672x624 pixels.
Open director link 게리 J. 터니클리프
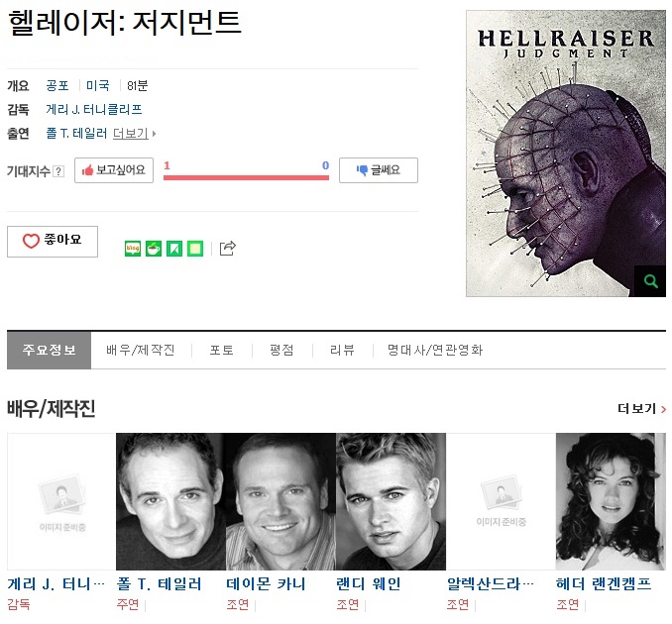pos(94,110)
